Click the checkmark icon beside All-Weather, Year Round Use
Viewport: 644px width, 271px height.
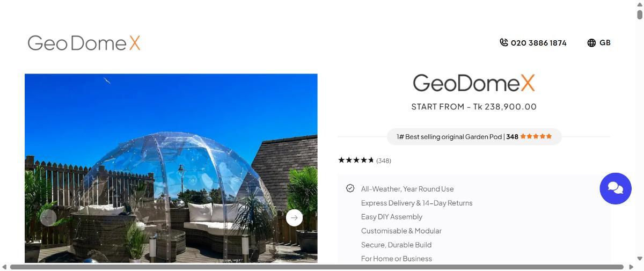point(350,188)
